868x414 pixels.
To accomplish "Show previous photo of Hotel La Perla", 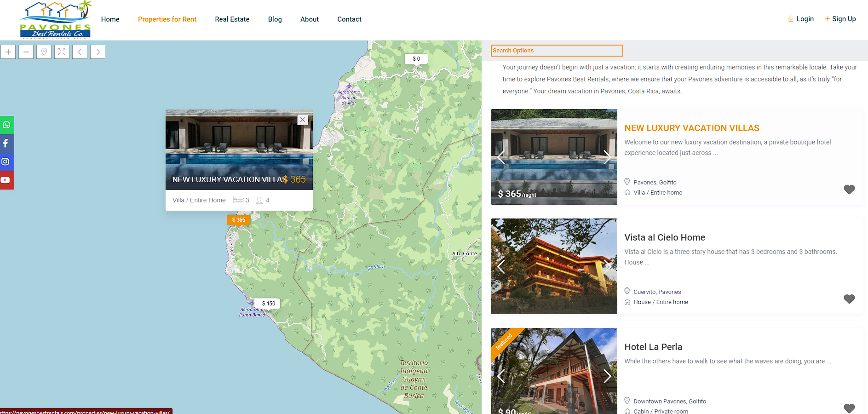I will 501,376.
